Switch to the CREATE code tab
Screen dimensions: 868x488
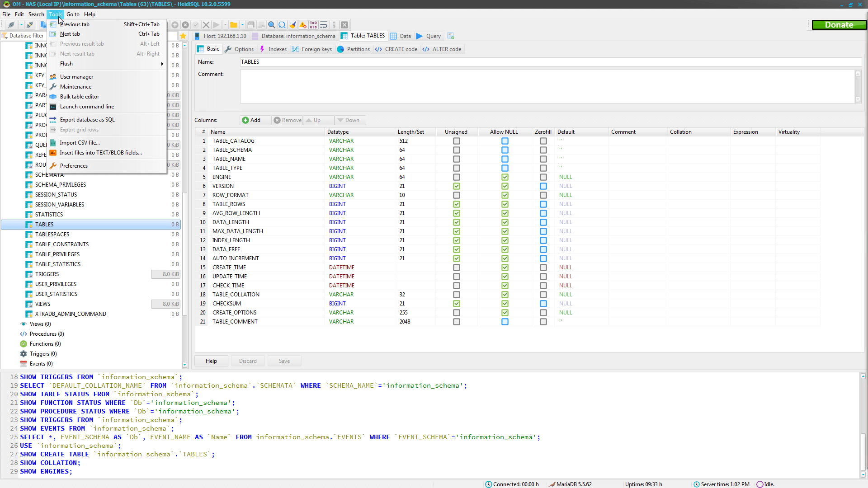click(x=396, y=49)
